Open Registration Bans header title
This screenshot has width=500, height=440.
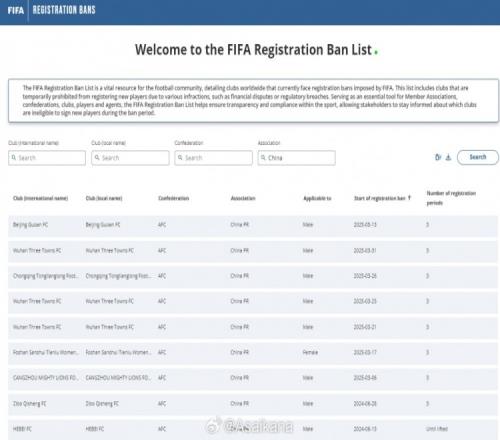[64, 10]
